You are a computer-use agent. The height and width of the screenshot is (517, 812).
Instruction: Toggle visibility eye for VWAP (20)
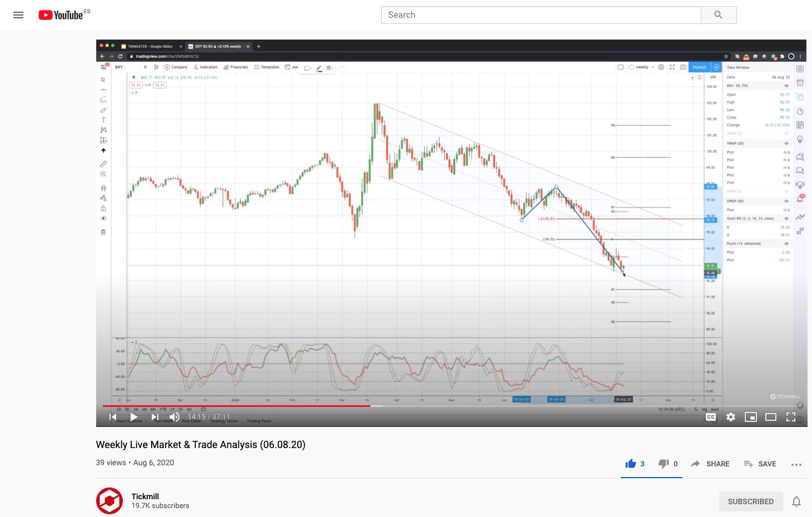[x=786, y=143]
